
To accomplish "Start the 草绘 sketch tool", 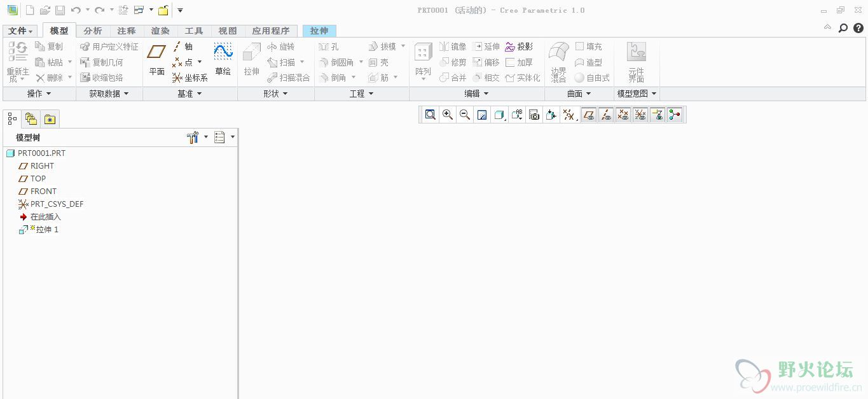I will click(223, 59).
